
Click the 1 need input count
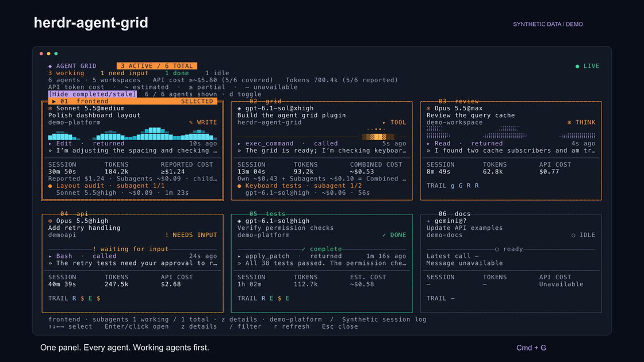[124, 73]
